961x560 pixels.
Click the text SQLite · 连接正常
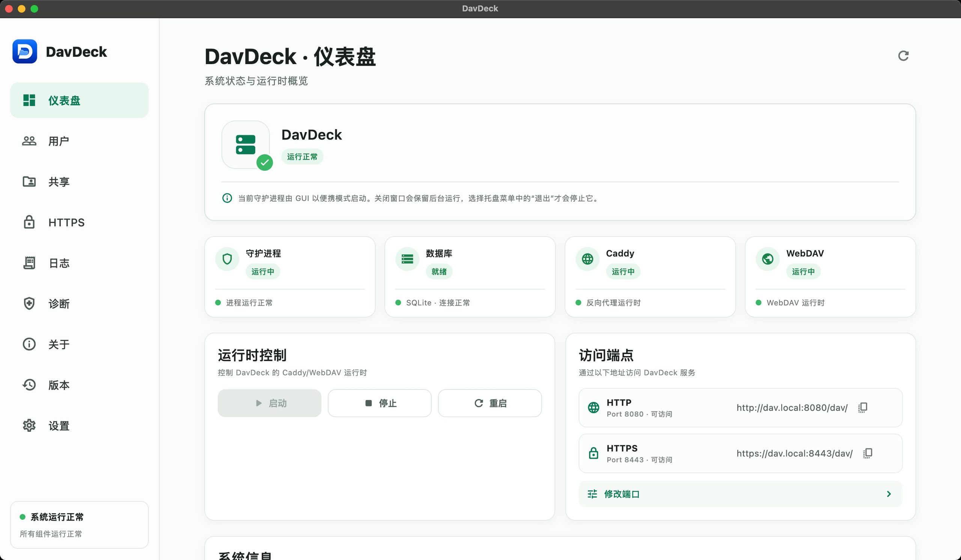pyautogui.click(x=438, y=303)
